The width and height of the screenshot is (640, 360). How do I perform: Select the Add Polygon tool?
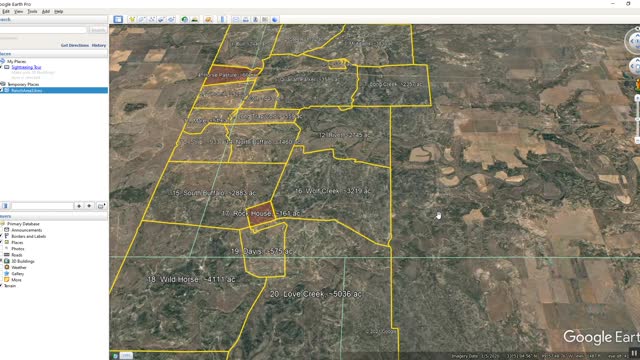click(142, 19)
